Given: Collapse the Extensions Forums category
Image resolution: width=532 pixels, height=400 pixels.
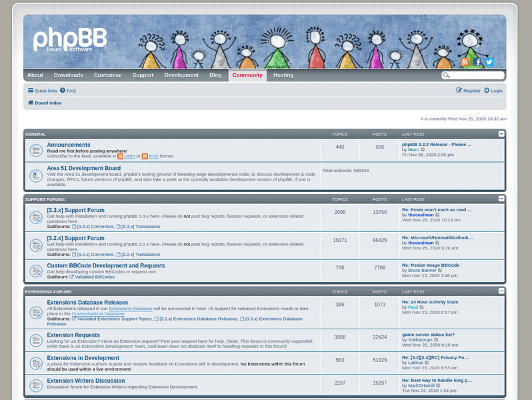Looking at the screenshot, I should point(501,291).
